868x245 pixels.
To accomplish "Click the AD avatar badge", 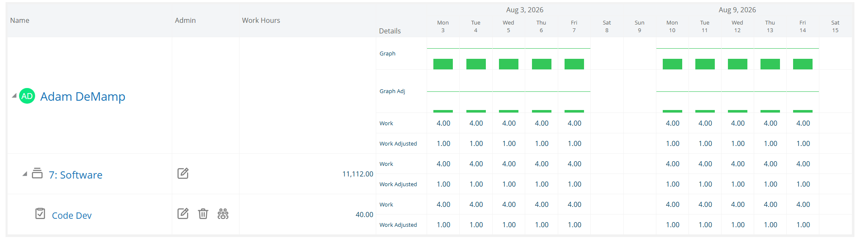I will [x=27, y=96].
